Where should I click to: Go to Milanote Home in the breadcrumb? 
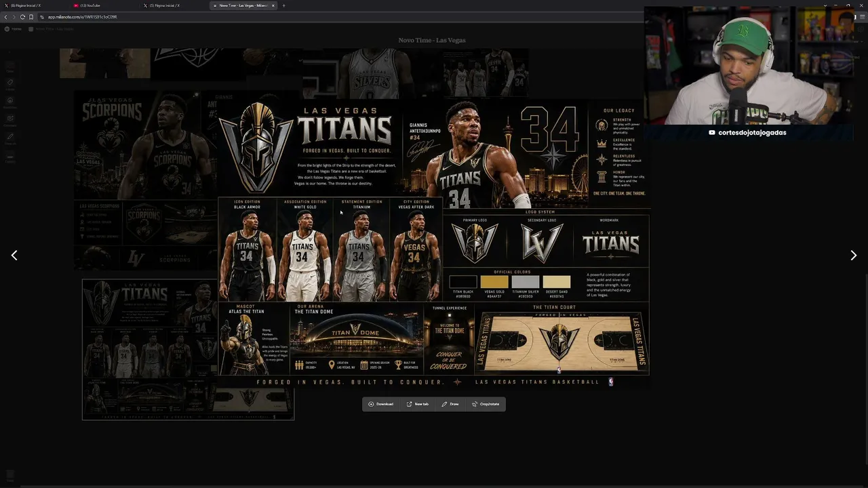coord(13,29)
